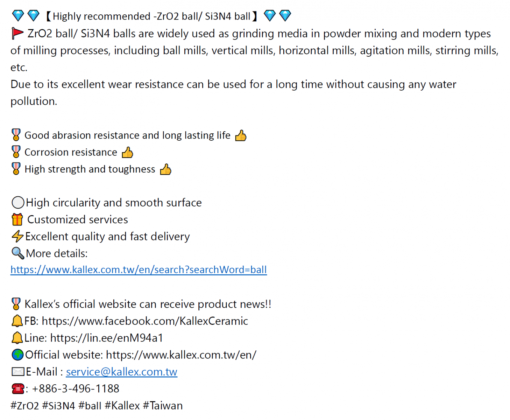This screenshot has height=420, width=510.
Task: Click the bell icon next to Line
Action: tap(17, 338)
